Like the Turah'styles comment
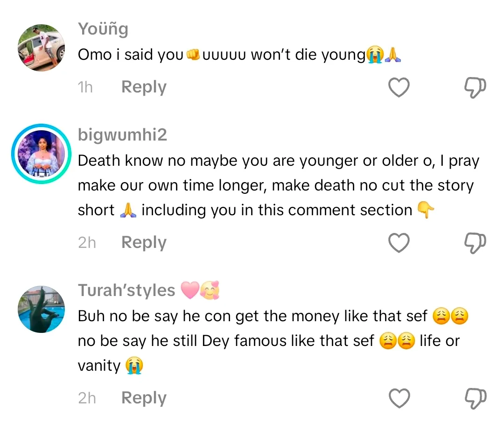The width and height of the screenshot is (504, 430). click(x=399, y=398)
